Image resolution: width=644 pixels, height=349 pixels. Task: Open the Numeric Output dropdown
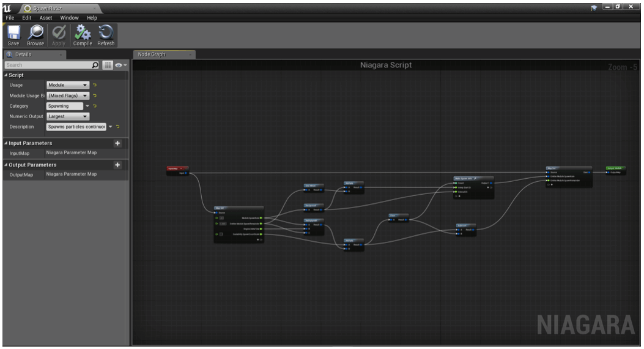(x=68, y=116)
